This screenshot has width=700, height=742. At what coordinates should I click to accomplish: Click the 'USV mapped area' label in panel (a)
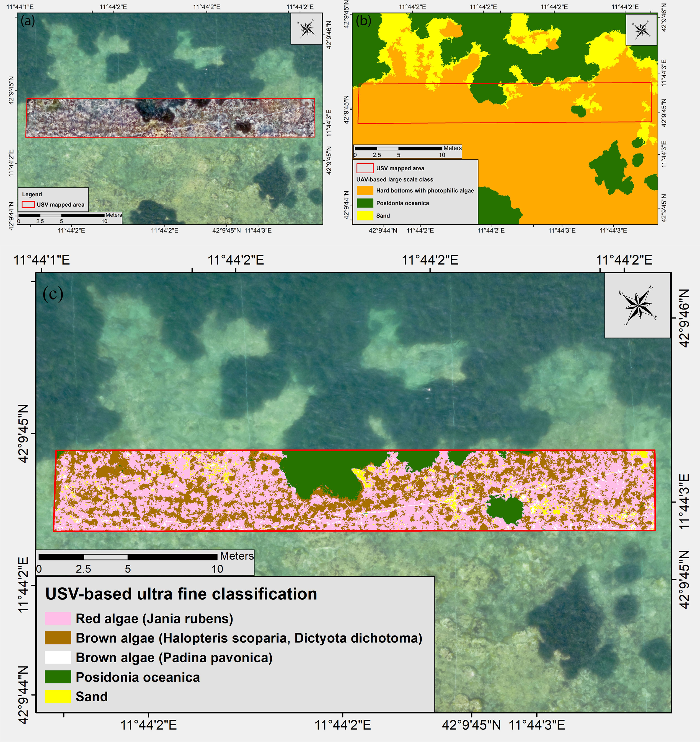point(60,205)
